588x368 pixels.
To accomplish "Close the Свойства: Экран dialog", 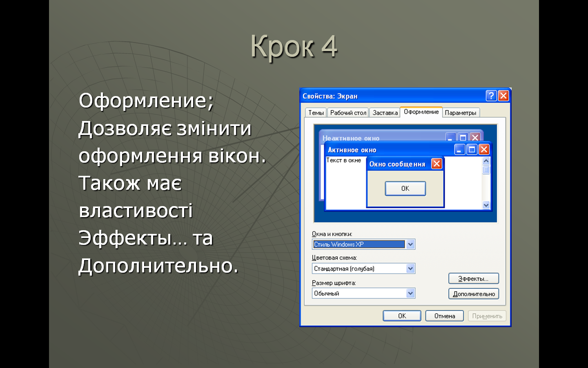I will tap(503, 96).
